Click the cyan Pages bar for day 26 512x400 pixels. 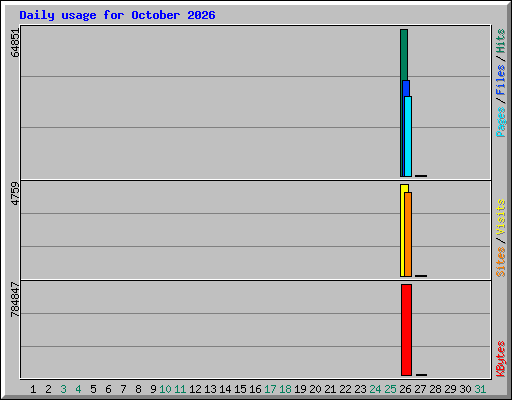pos(408,136)
